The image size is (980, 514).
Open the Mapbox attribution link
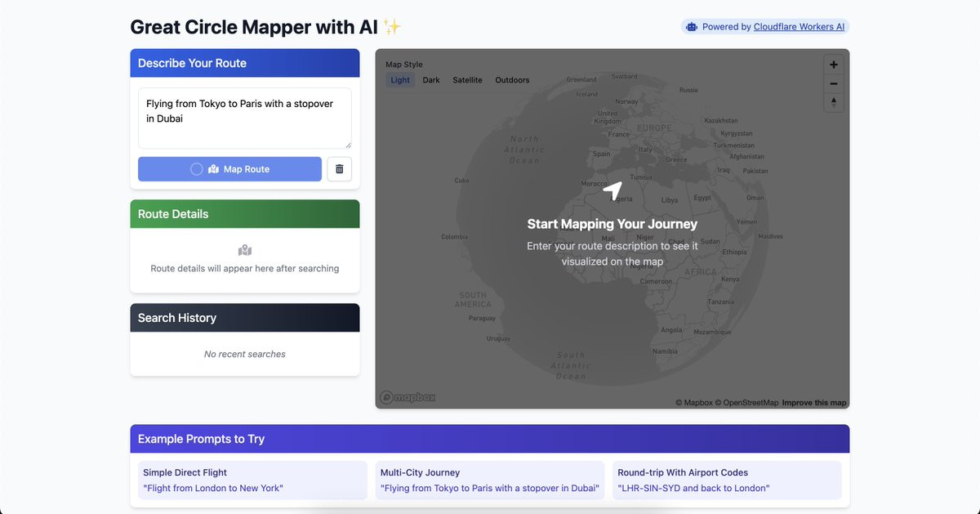(x=694, y=403)
